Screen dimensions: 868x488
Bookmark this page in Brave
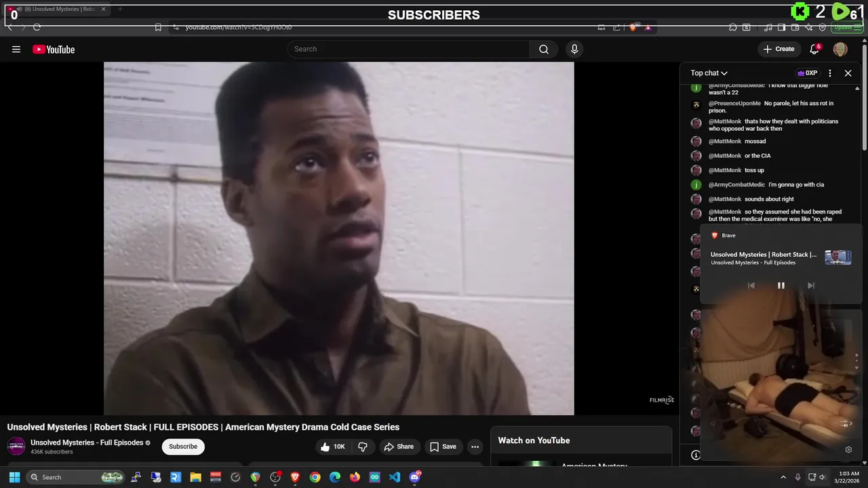[x=158, y=27]
